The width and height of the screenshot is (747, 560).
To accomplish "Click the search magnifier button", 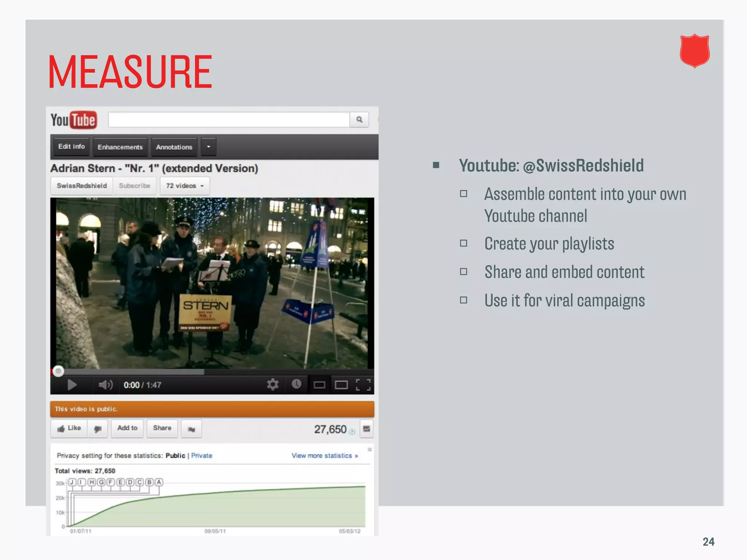I will click(359, 120).
